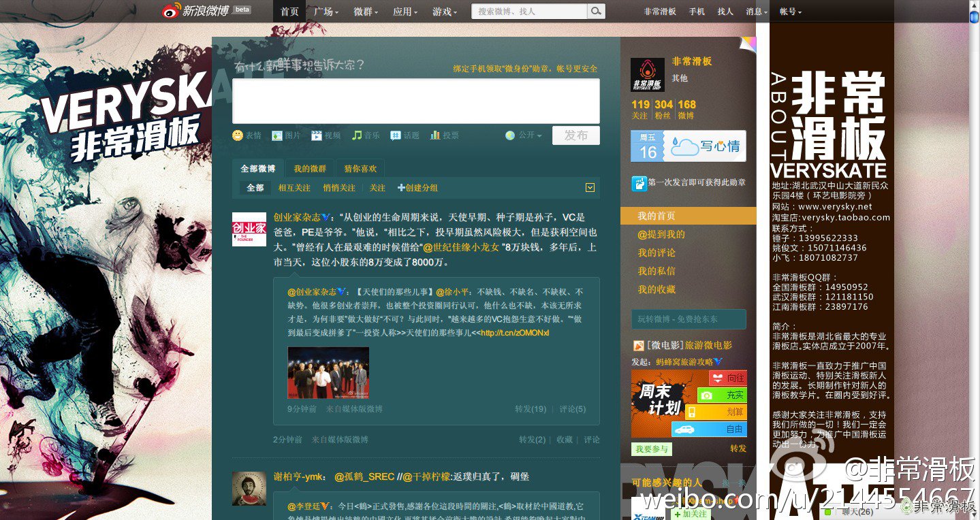Click the 充实 banner button
Screen dimensions: 980x520
pos(722,395)
